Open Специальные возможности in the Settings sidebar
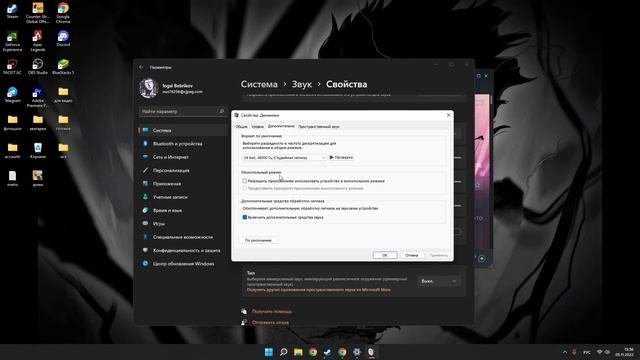 point(184,237)
